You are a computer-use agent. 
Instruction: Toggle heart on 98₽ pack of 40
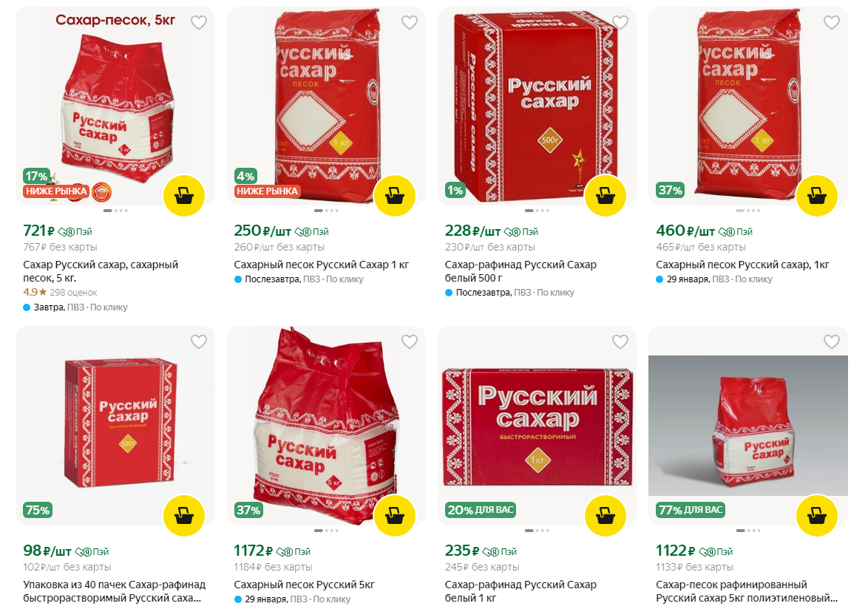[x=199, y=342]
